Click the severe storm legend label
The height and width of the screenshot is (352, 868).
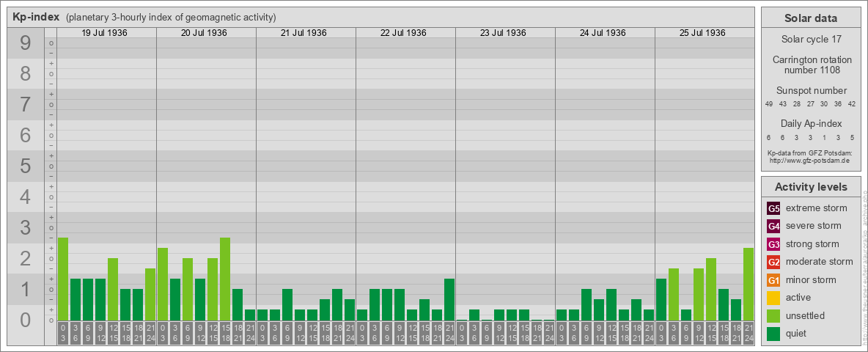(814, 226)
